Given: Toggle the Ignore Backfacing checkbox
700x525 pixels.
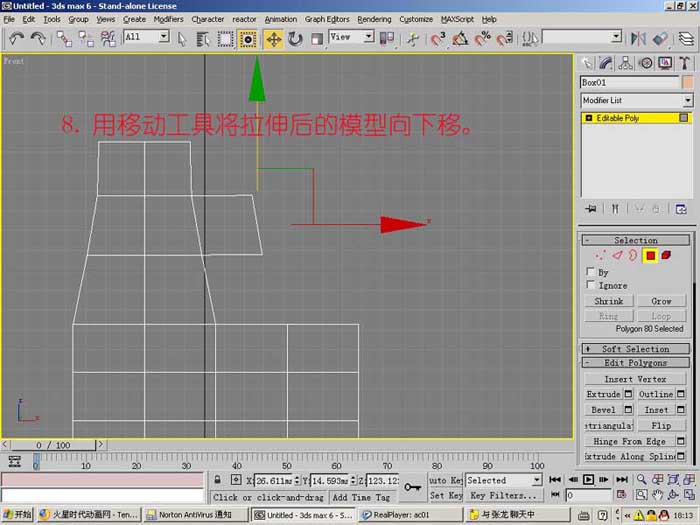Looking at the screenshot, I should coord(590,284).
